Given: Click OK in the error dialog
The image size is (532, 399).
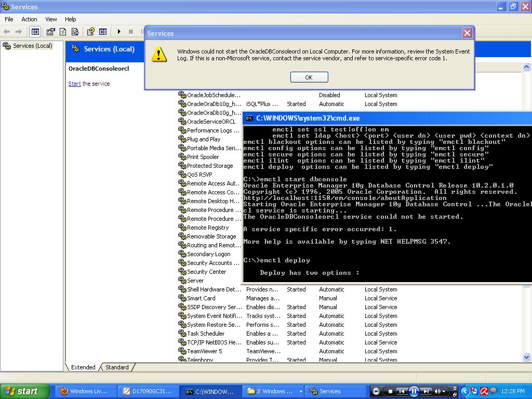Looking at the screenshot, I should pos(309,77).
